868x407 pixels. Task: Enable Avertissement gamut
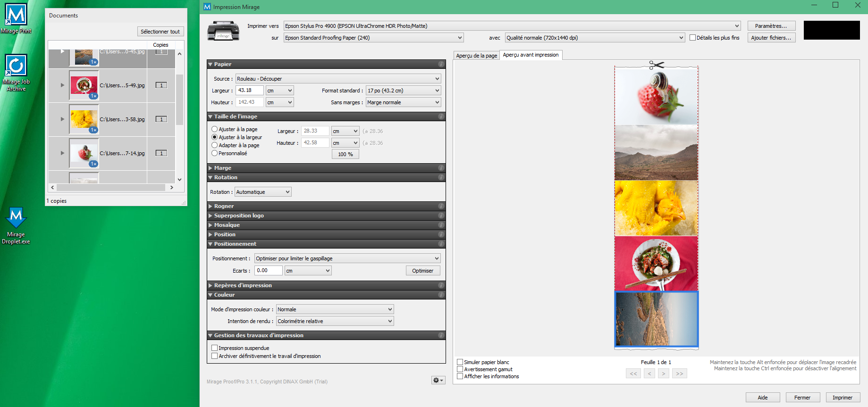(460, 369)
